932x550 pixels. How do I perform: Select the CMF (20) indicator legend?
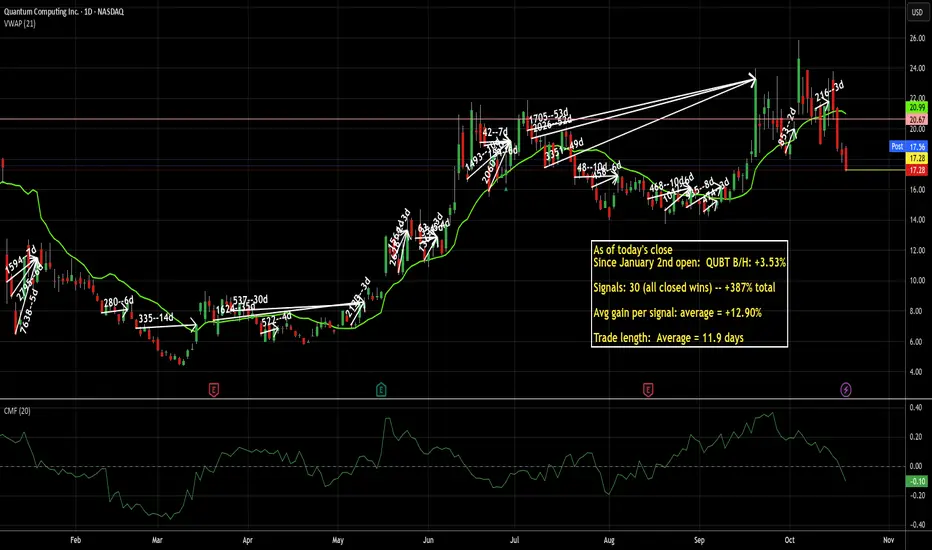pyautogui.click(x=17, y=411)
